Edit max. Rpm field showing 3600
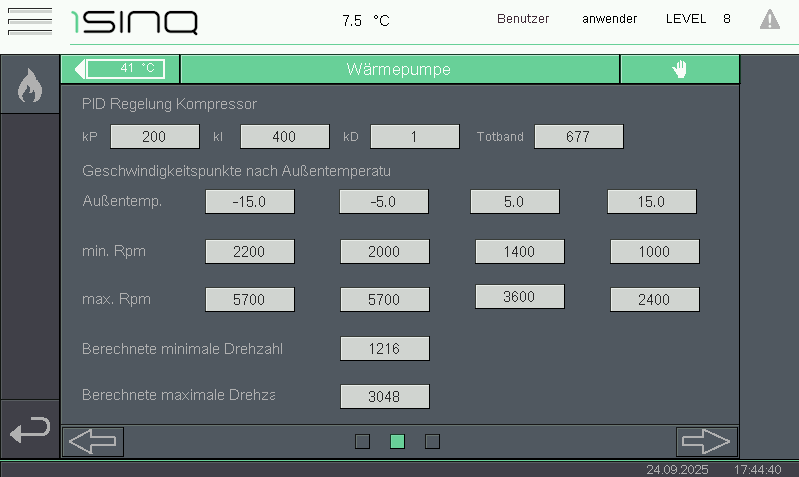The width and height of the screenshot is (799, 477). [x=519, y=296]
